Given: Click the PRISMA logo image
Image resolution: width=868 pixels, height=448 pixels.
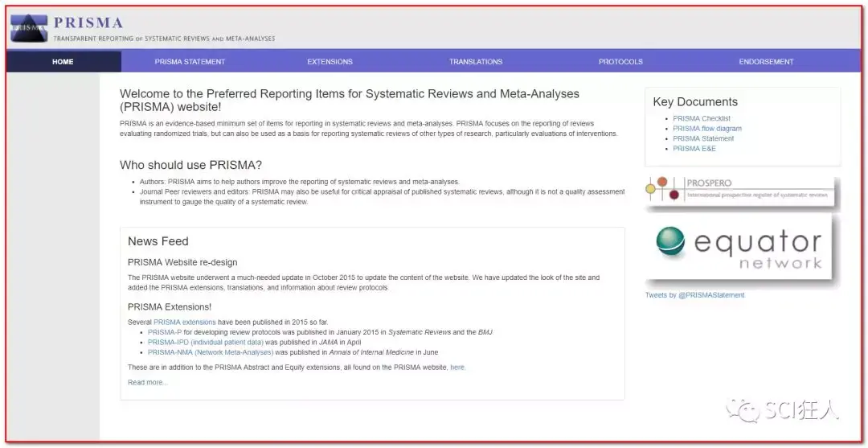Looking at the screenshot, I should coord(29,28).
